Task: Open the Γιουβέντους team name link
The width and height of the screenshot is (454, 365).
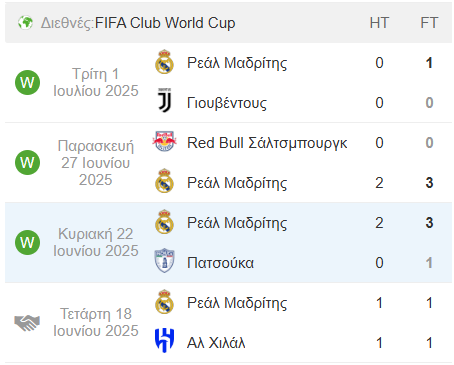Action: click(227, 103)
